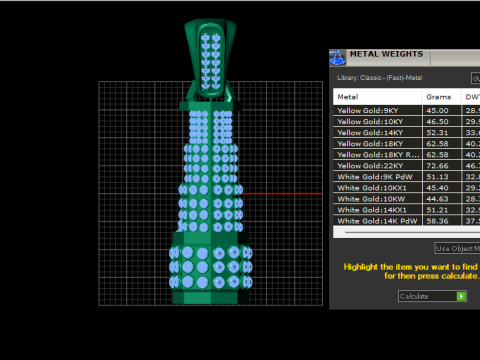This screenshot has height=360, width=480.
Task: Click the 46.50 grams value
Action: [437, 121]
